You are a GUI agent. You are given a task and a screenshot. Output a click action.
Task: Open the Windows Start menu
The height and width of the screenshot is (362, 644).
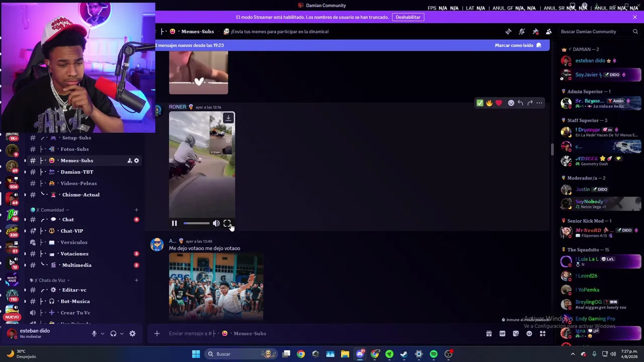point(196,354)
